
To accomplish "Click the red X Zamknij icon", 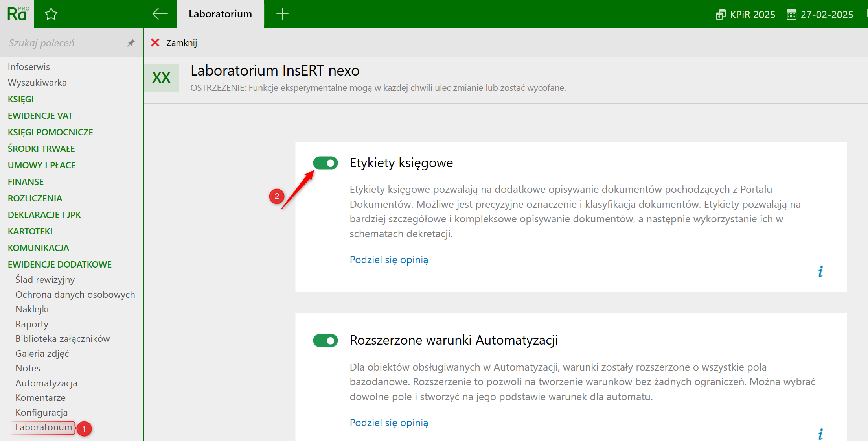I will point(155,42).
